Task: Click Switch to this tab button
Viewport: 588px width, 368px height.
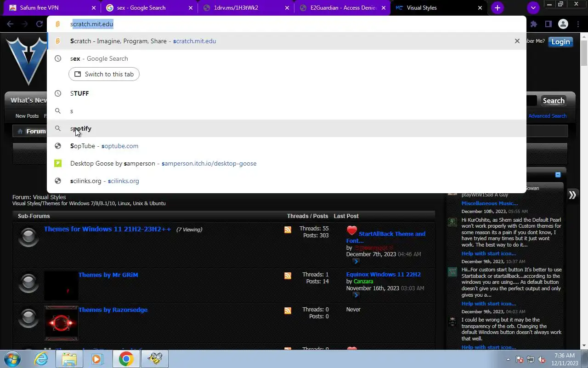Action: [x=104, y=74]
